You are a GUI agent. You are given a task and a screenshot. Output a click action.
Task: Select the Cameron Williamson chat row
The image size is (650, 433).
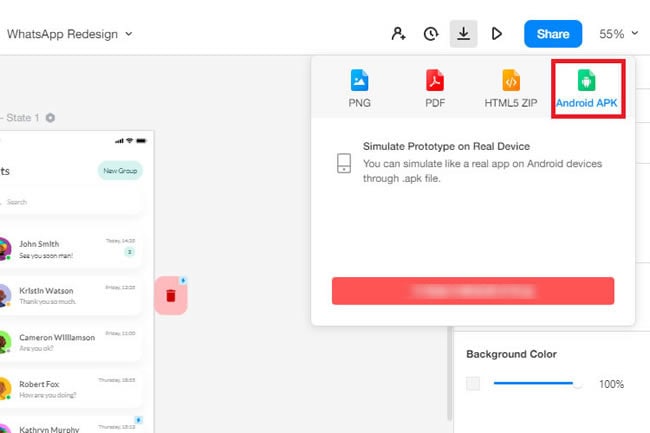point(71,342)
